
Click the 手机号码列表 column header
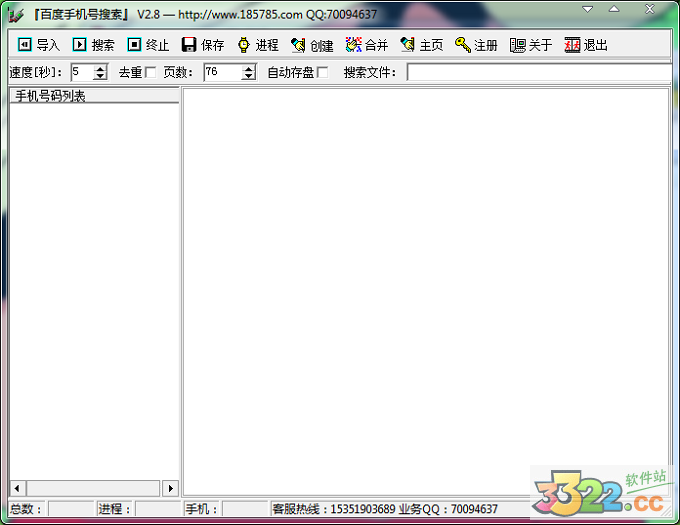click(94, 96)
